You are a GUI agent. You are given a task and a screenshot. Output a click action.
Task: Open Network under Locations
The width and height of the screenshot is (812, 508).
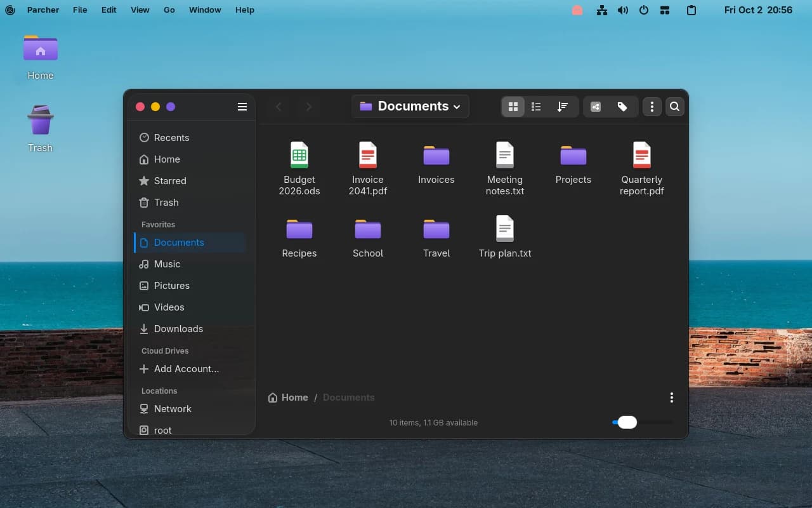[x=190, y=409]
